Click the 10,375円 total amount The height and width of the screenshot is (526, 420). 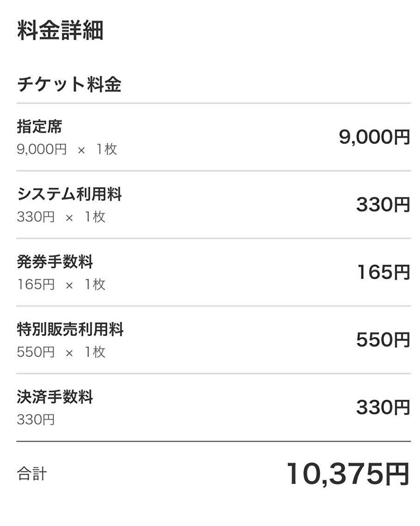pyautogui.click(x=348, y=474)
